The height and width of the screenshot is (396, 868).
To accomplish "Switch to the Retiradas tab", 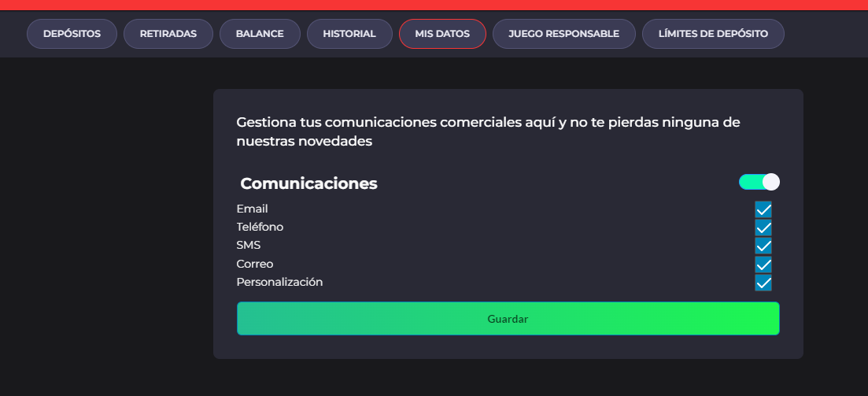I will click(168, 34).
